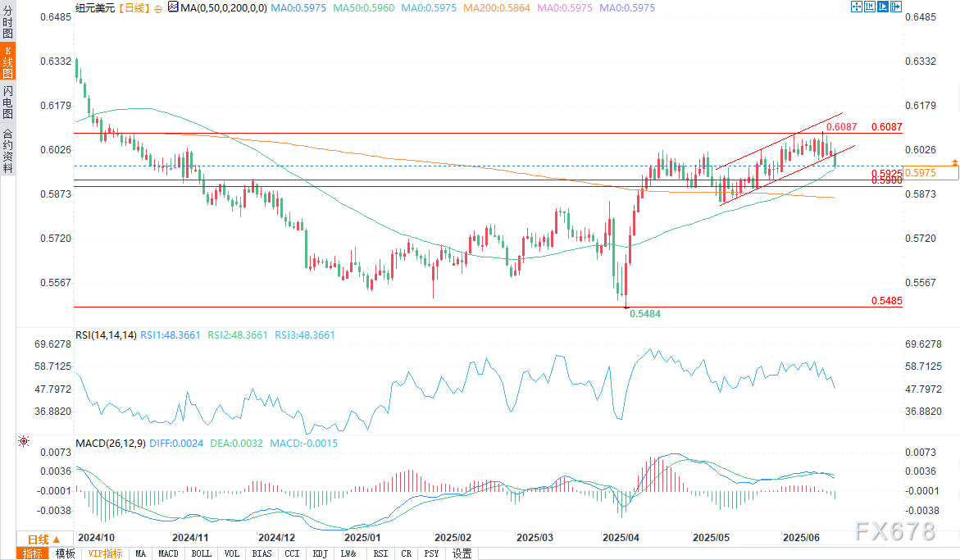Toggle the KDJ indicator
The height and width of the screenshot is (560, 960).
click(320, 553)
